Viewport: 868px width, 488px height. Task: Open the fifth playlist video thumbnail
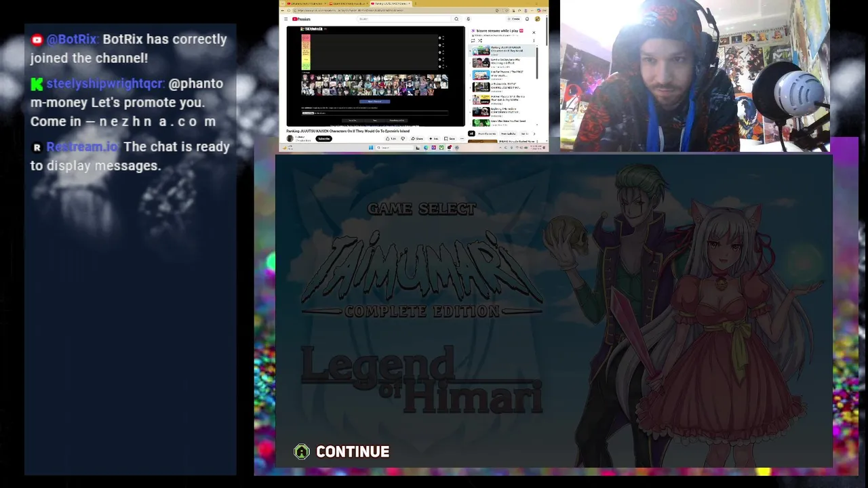click(x=481, y=99)
